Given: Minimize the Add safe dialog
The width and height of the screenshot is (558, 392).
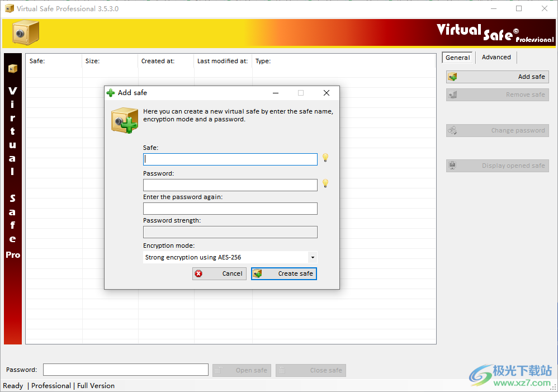Looking at the screenshot, I should coord(276,93).
